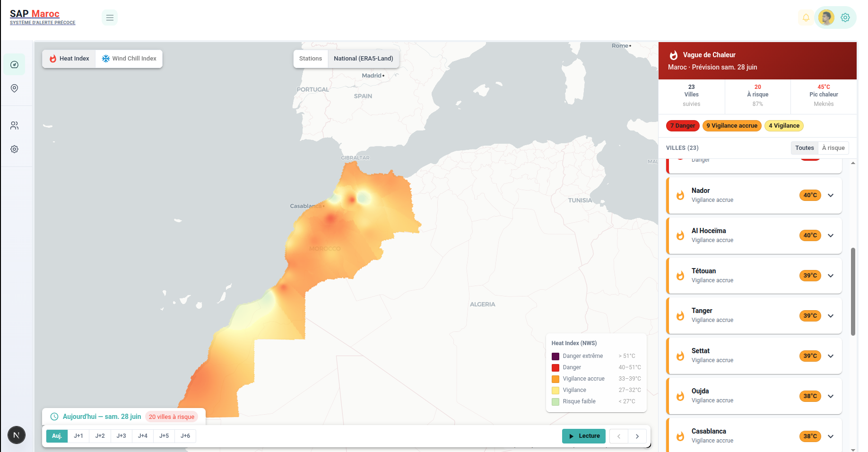Click the city list scrollbar thumb
The height and width of the screenshot is (452, 868).
(x=853, y=291)
